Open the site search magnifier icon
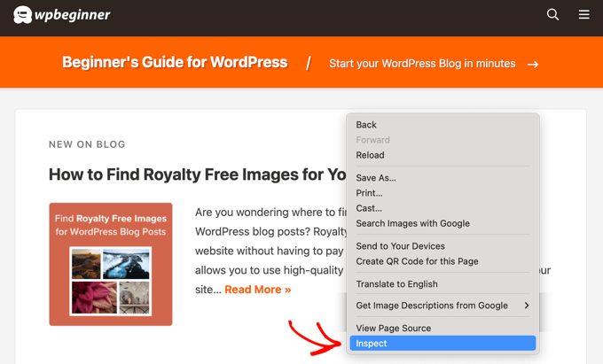 point(552,14)
